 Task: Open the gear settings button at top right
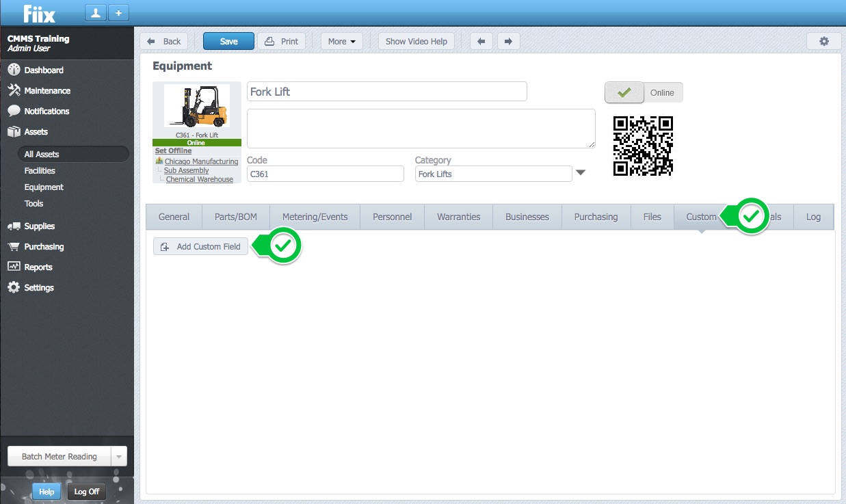click(x=823, y=41)
